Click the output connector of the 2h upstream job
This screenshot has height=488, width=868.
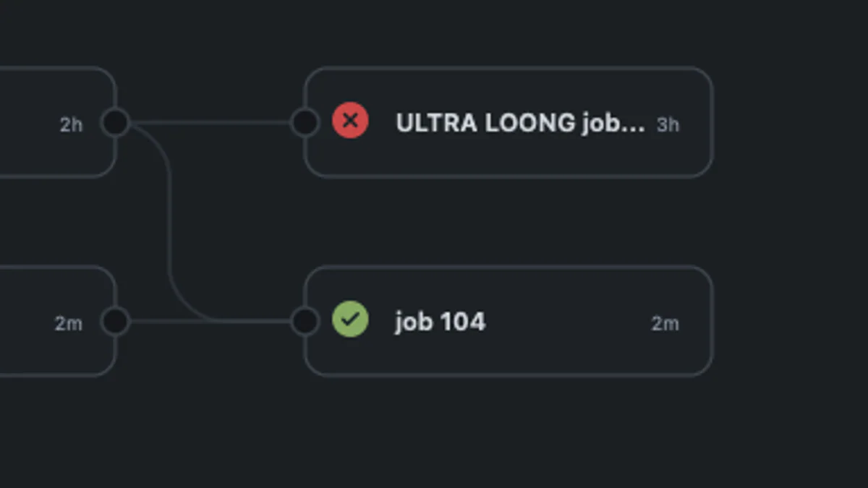click(116, 121)
